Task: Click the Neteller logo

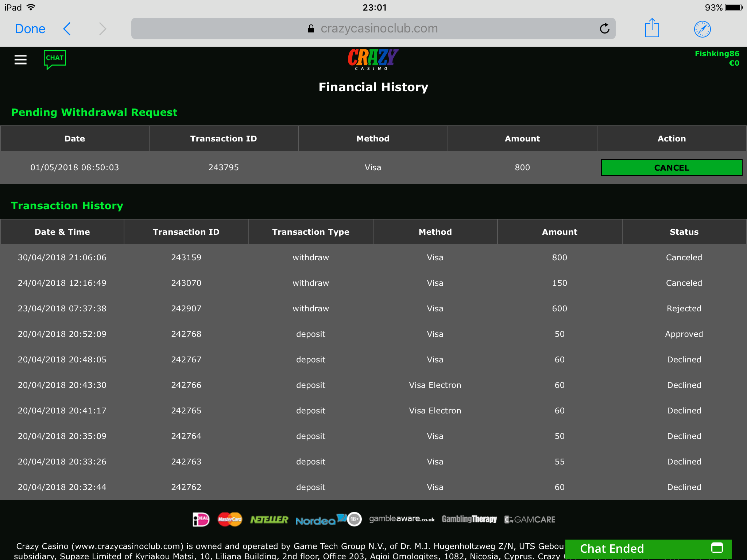Action: (269, 520)
